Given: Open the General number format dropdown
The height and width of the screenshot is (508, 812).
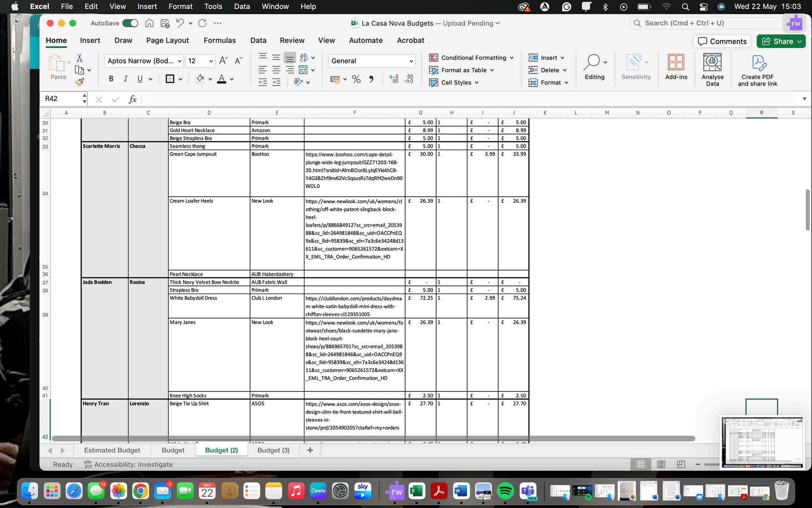Looking at the screenshot, I should 411,61.
